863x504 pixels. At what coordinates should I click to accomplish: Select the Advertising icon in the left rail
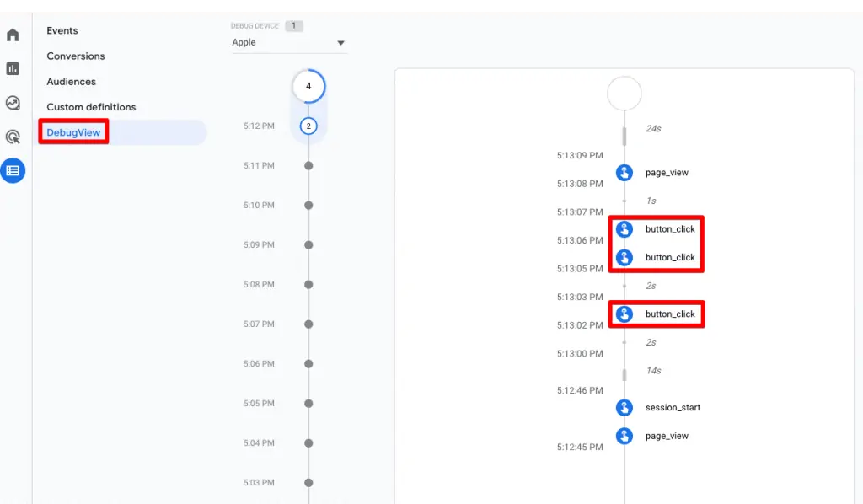12,136
